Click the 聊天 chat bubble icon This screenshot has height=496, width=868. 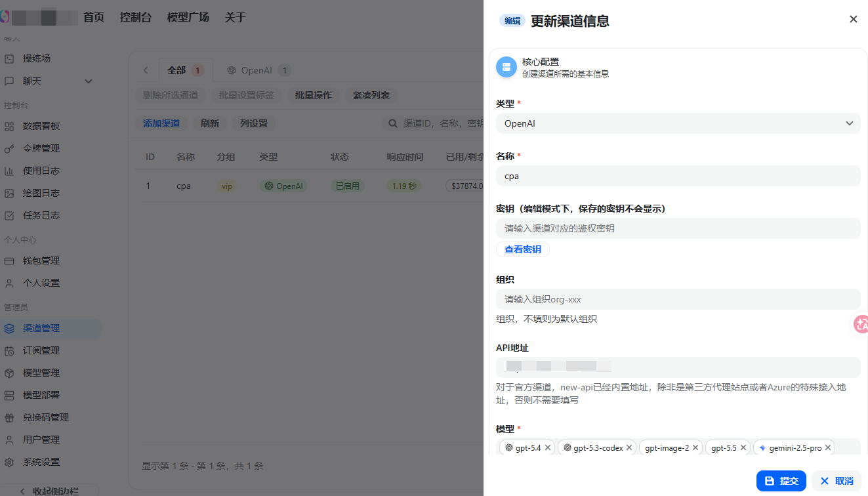click(x=9, y=81)
